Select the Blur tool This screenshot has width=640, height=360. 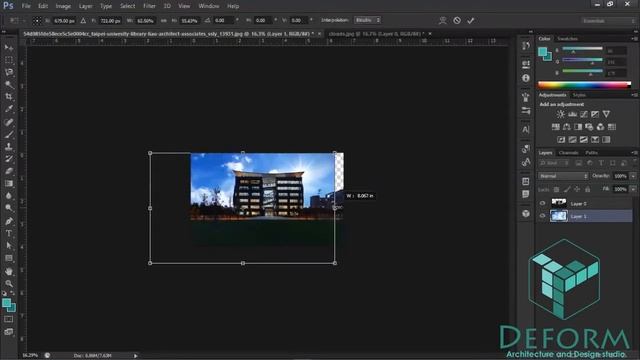tap(9, 196)
